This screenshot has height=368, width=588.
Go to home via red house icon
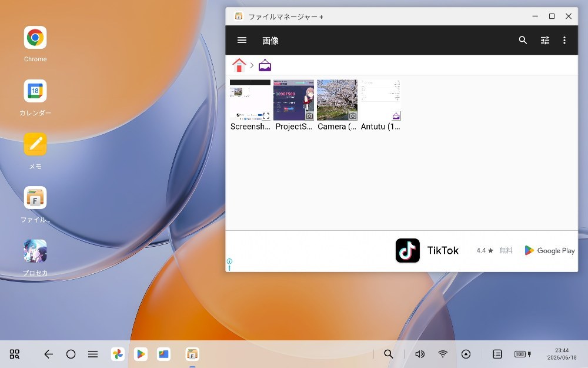(239, 65)
